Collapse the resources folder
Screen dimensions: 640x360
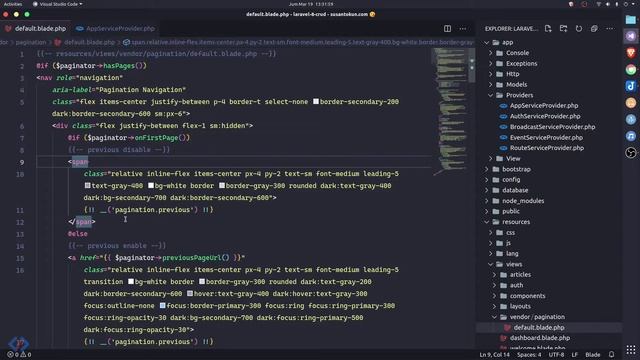(x=487, y=222)
